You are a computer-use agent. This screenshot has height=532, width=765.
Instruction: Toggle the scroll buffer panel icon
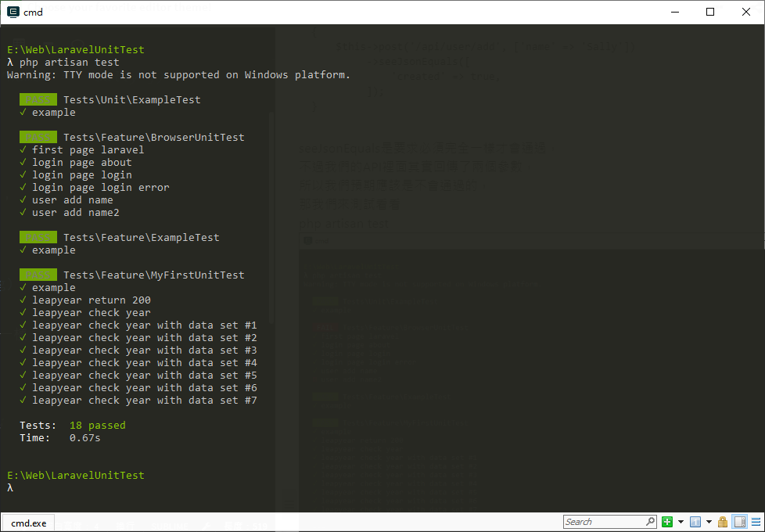point(740,522)
